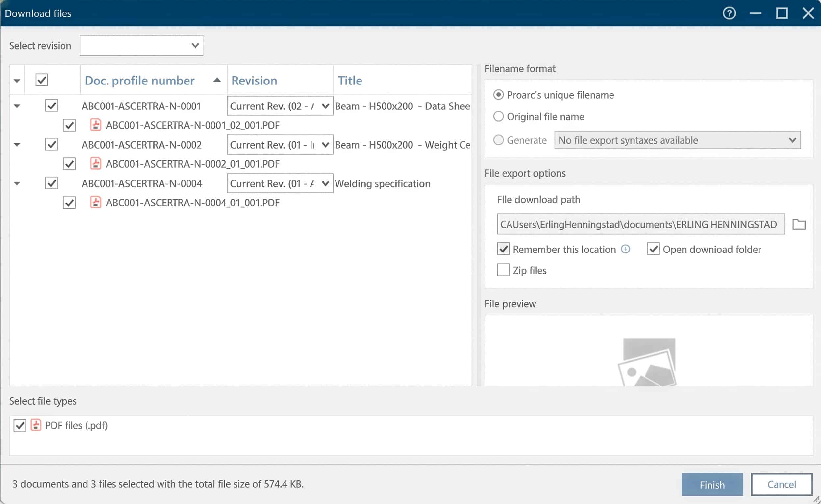Click PDF icon of ABC001-ASCERTRA-N-0004_01_001.PDF

click(96, 202)
